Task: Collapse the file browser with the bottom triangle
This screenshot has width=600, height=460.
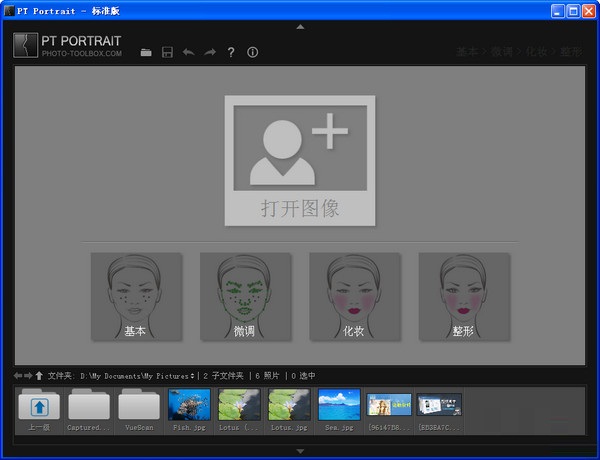Action: coord(300,452)
